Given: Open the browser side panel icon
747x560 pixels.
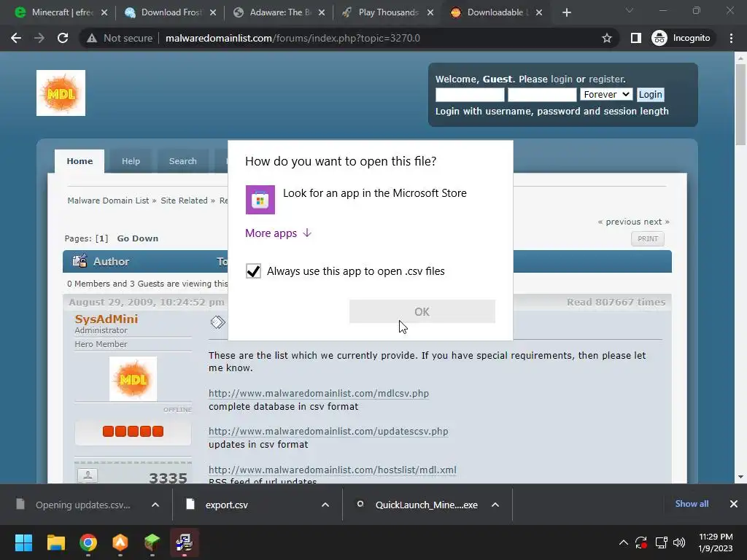Looking at the screenshot, I should point(636,38).
